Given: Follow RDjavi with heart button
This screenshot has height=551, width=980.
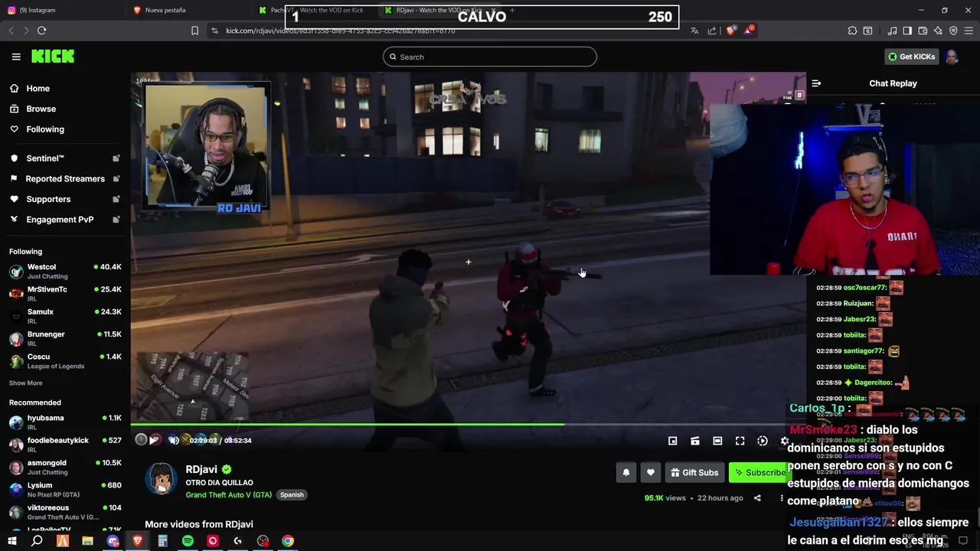Looking at the screenshot, I should coord(651,472).
